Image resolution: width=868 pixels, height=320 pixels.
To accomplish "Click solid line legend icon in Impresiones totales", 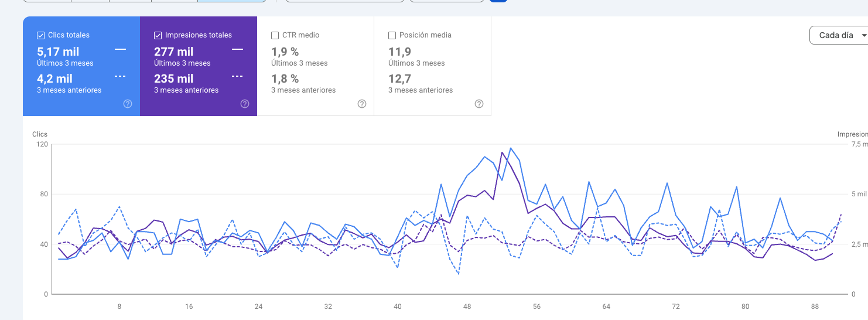I will (x=237, y=50).
